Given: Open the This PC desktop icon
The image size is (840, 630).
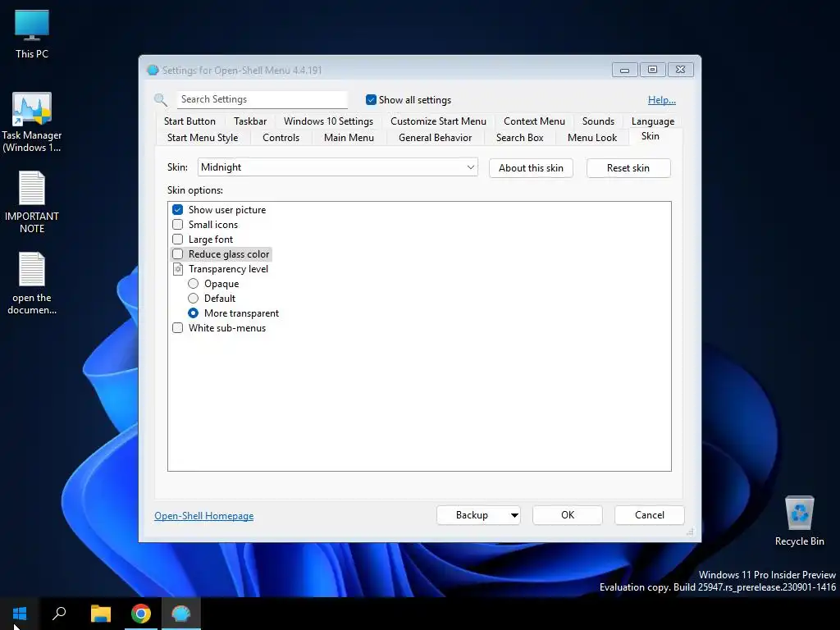Looking at the screenshot, I should click(x=32, y=34).
